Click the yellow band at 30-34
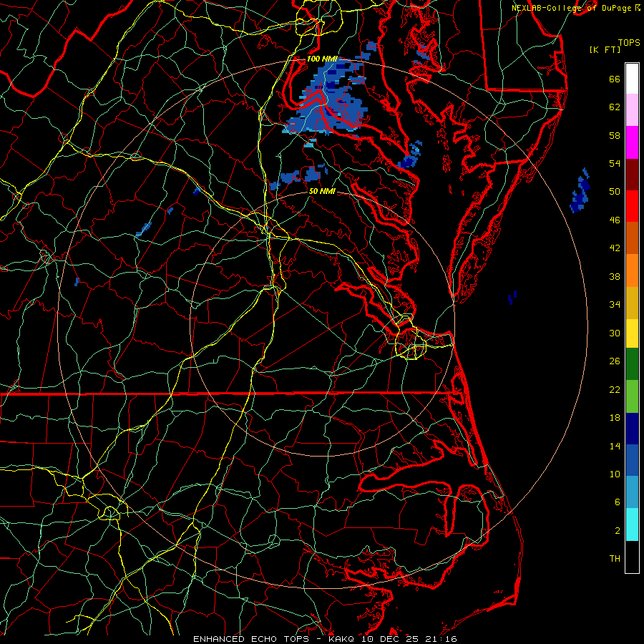The width and height of the screenshot is (644, 644). [632, 333]
